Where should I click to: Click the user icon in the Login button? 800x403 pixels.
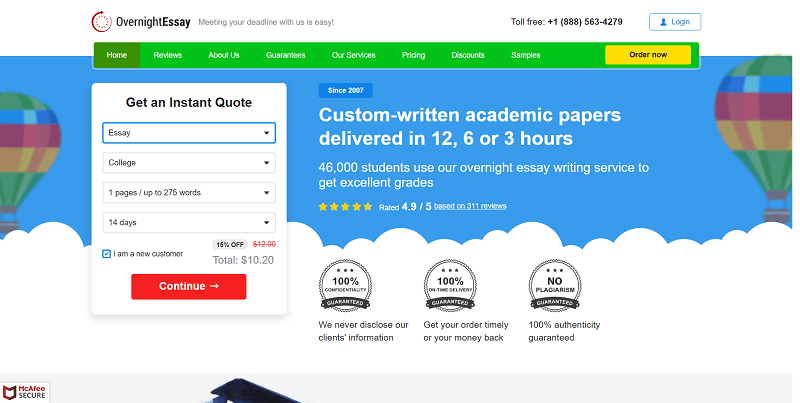(x=663, y=22)
